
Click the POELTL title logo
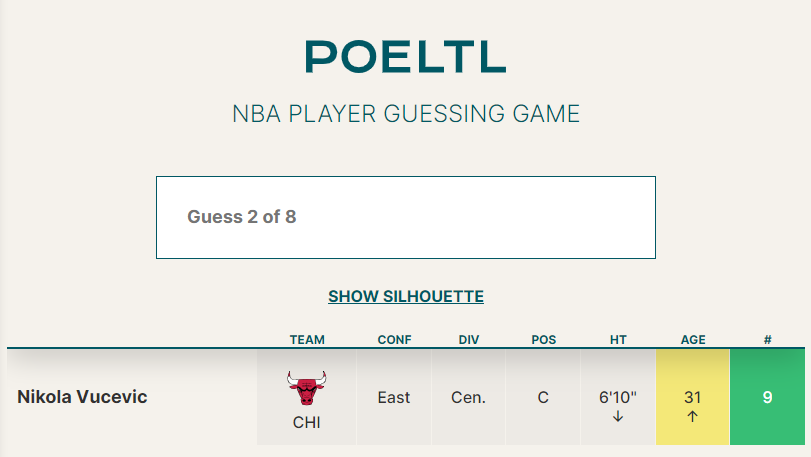pyautogui.click(x=406, y=57)
